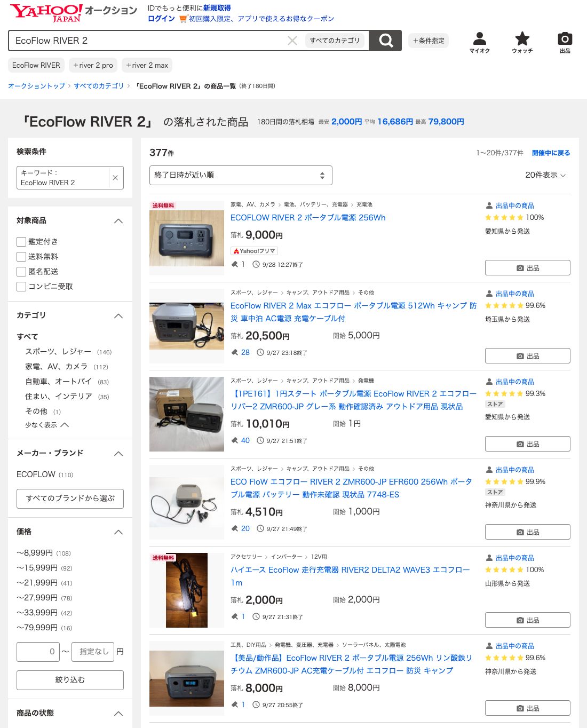This screenshot has height=728, width=587.
Task: Collapse the 価格 section
Action: [x=118, y=532]
